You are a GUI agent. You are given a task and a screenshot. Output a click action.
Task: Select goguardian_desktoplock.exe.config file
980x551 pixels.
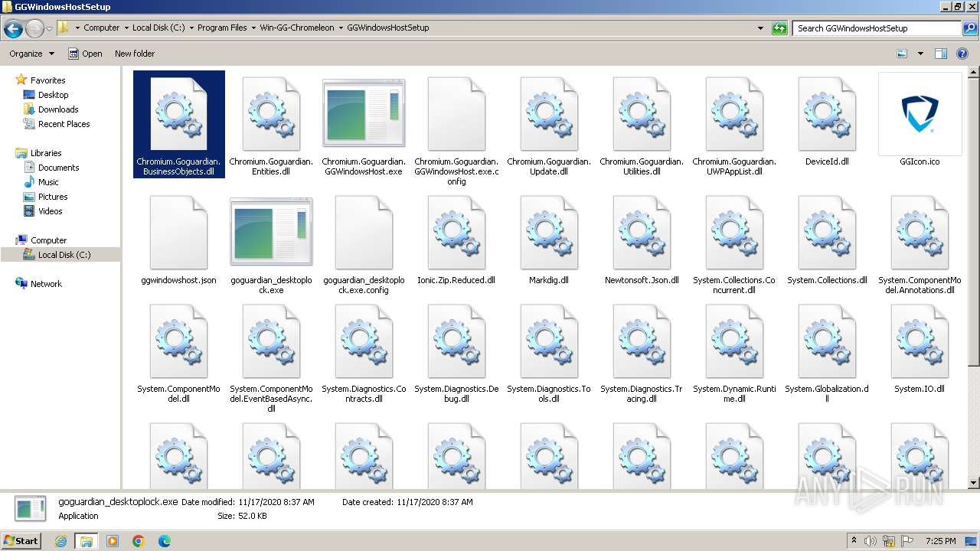click(364, 245)
